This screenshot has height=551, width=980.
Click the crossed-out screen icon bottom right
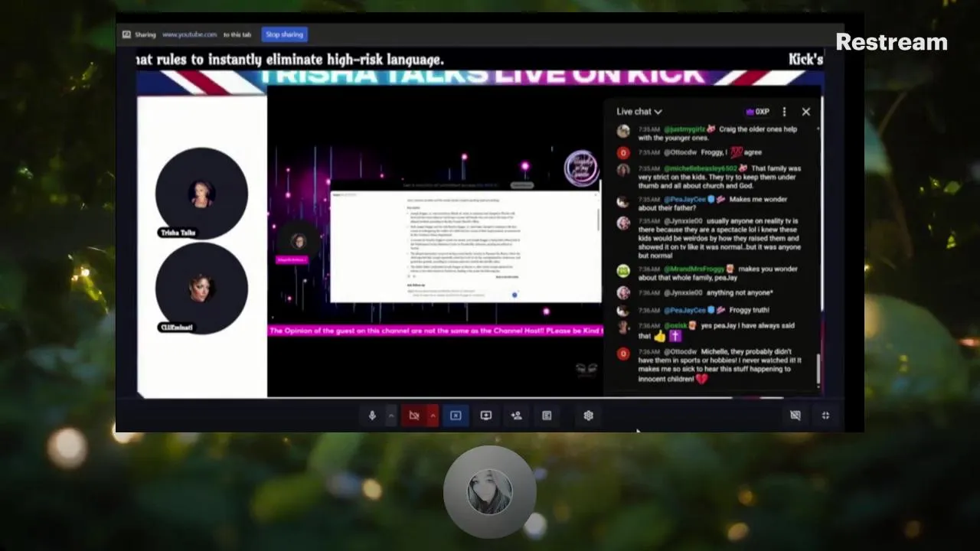coord(795,416)
